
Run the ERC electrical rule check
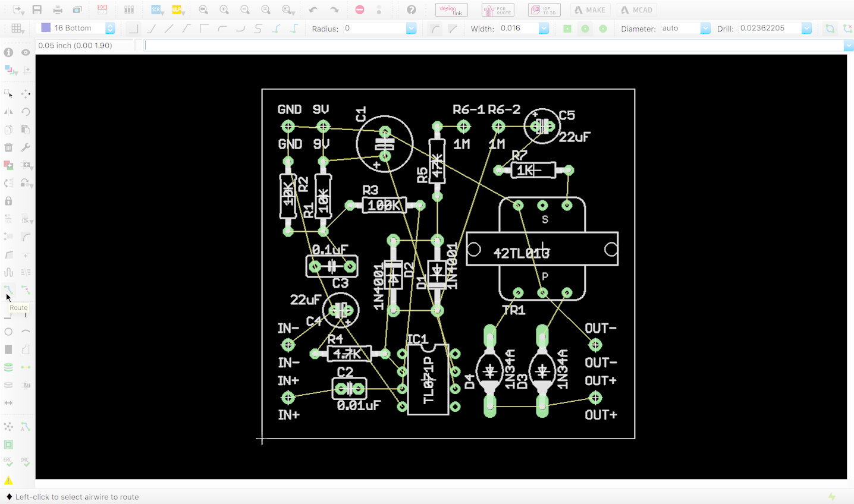[8, 462]
